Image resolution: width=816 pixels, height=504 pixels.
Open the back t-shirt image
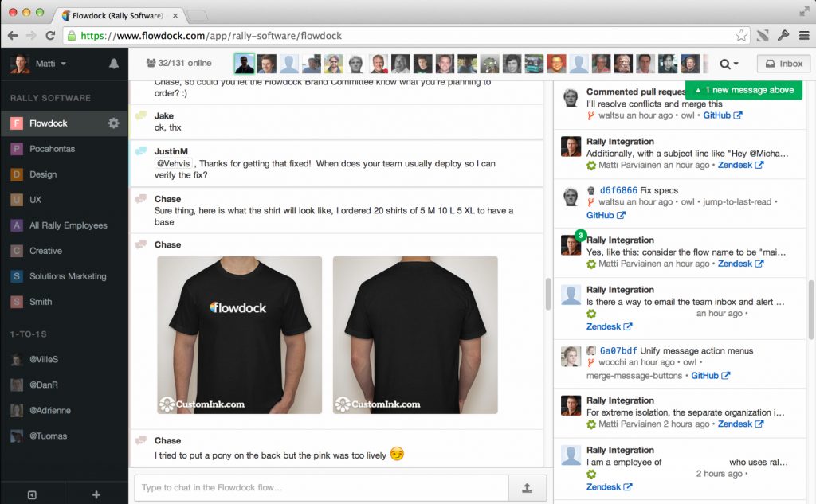[415, 335]
